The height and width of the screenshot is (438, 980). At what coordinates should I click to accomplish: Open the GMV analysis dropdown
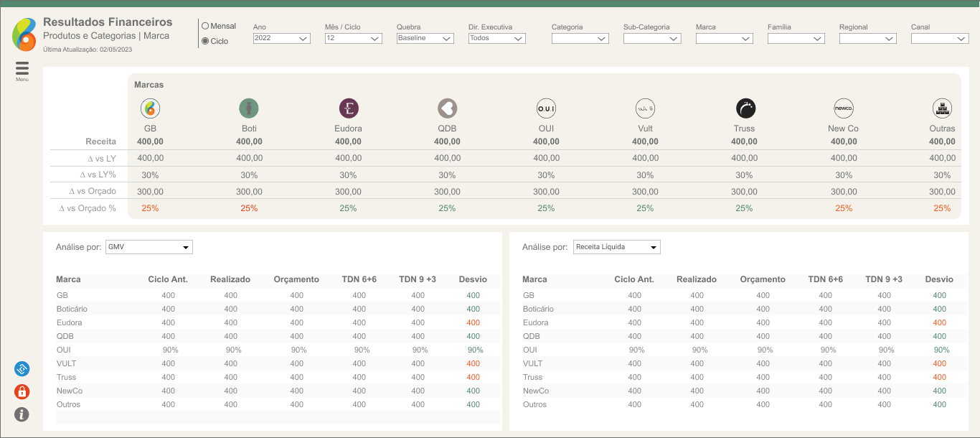click(149, 247)
